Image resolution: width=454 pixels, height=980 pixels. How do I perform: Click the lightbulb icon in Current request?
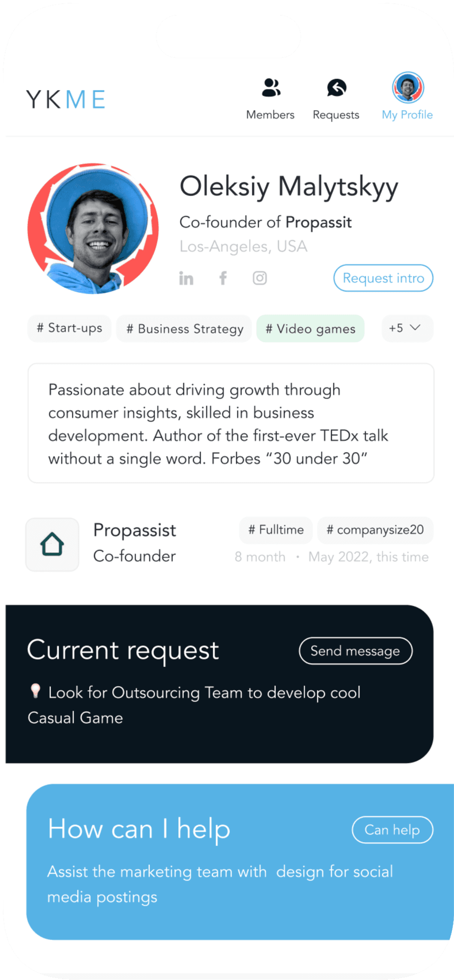tap(35, 691)
